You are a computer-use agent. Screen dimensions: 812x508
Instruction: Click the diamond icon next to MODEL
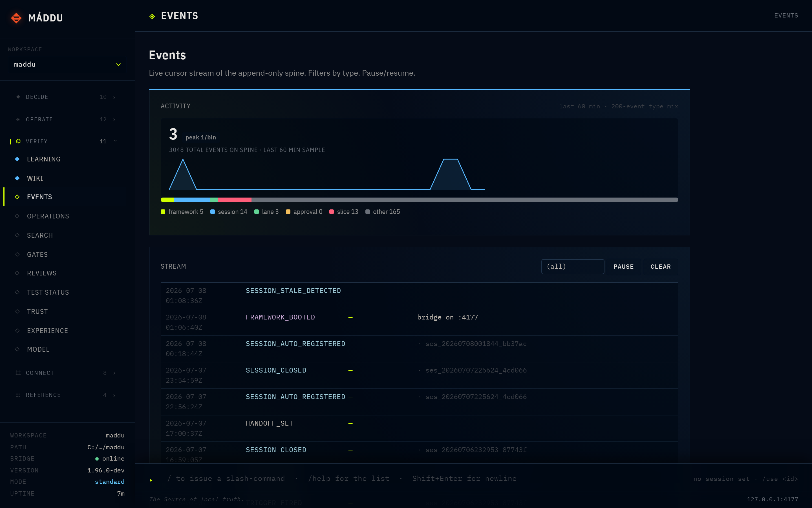click(x=17, y=349)
